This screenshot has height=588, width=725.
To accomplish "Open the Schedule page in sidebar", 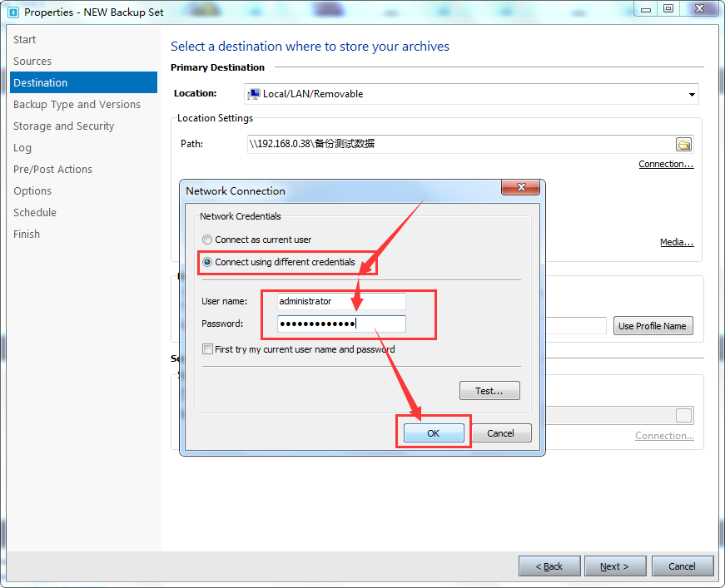I will [x=35, y=212].
